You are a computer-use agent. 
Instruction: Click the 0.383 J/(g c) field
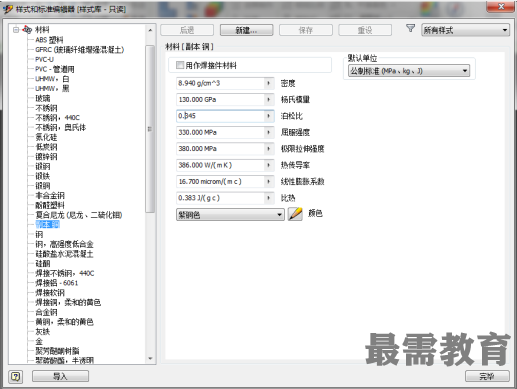pyautogui.click(x=220, y=198)
